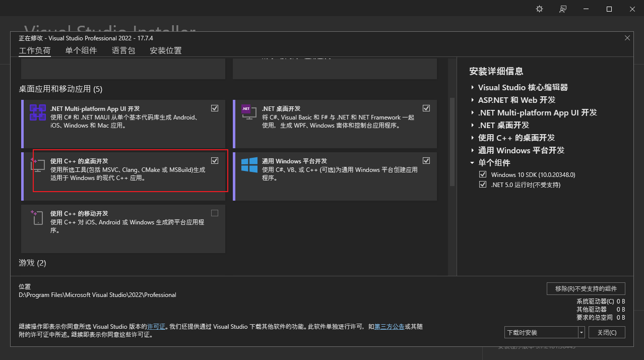The height and width of the screenshot is (360, 644).
Task: Uncheck Windows 10 SDK (10.0.20348.0) component
Action: [483, 174]
